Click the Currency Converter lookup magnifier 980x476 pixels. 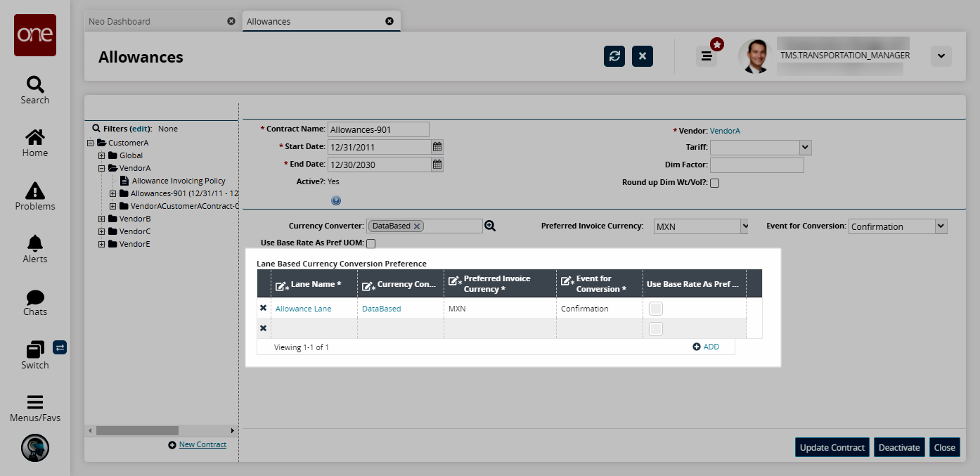click(490, 226)
